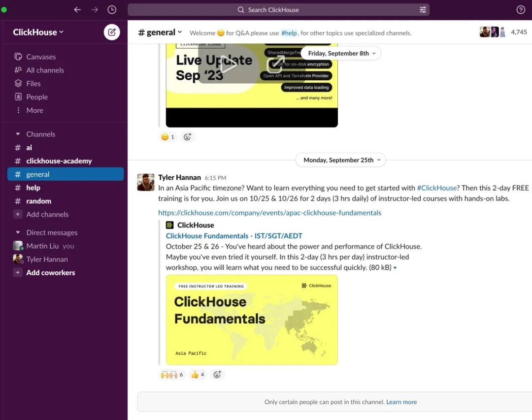The image size is (532, 420).
Task: Click the smiley reaction with count 1
Action: pyautogui.click(x=168, y=137)
